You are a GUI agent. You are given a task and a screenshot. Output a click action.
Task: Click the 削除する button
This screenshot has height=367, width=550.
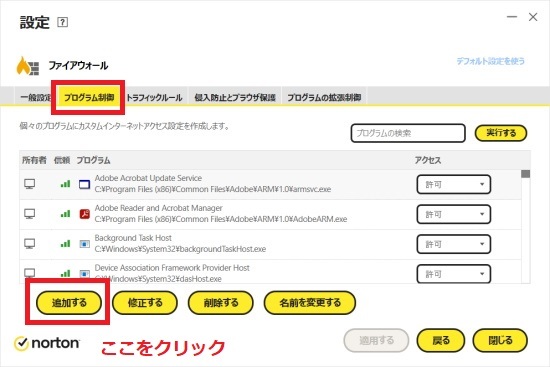(x=221, y=302)
